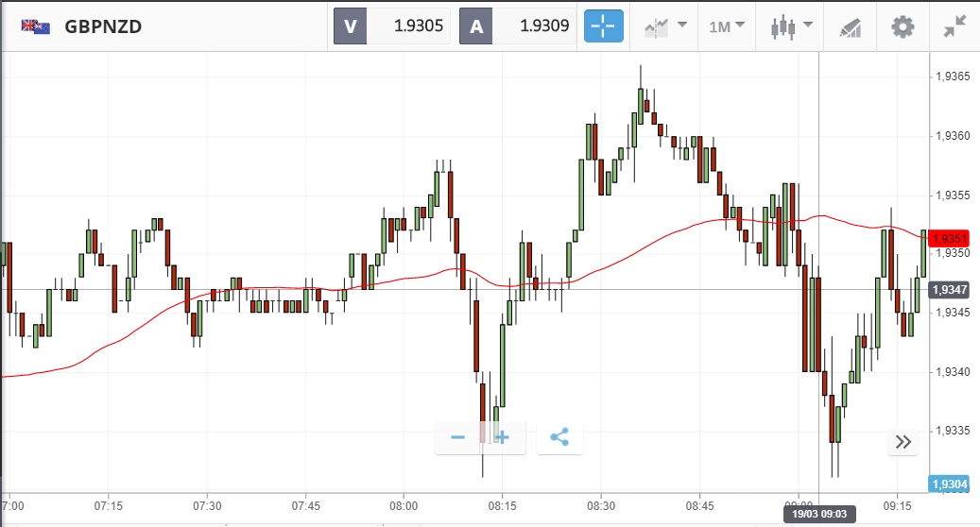The width and height of the screenshot is (980, 527).
Task: Click the red 1.9351 moving average label
Action: 948,238
